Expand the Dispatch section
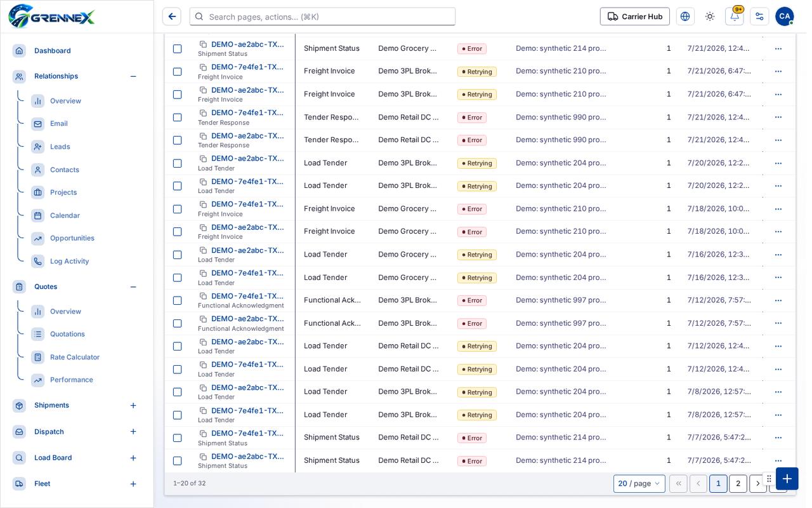The image size is (812, 508). click(133, 432)
